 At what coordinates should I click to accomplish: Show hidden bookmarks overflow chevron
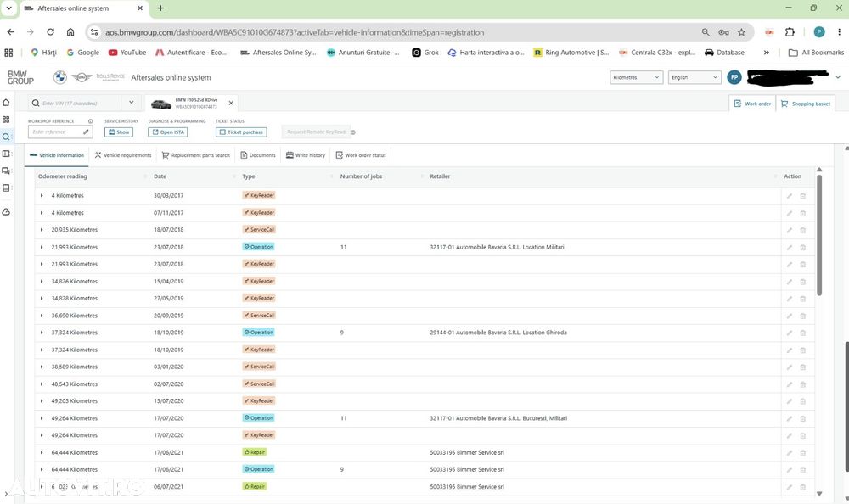(x=766, y=53)
